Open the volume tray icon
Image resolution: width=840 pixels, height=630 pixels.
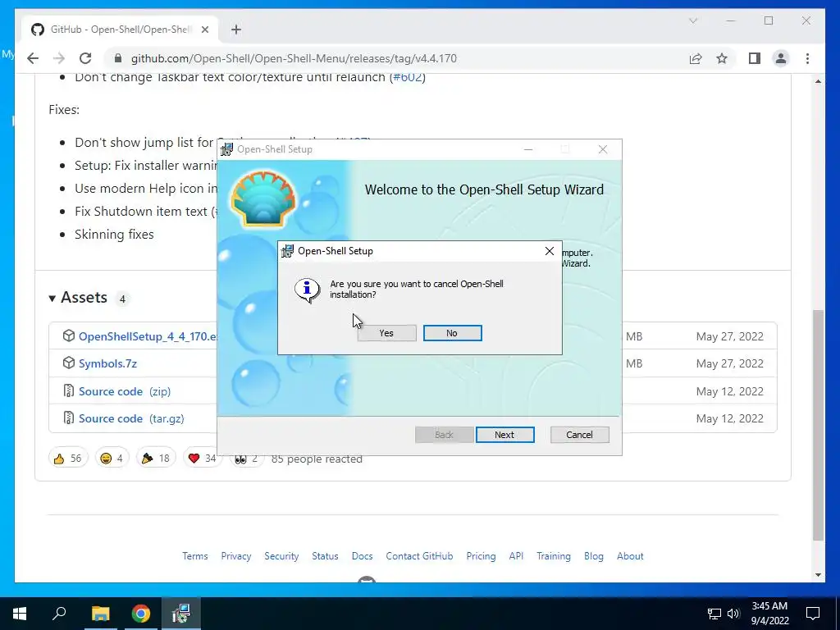click(733, 614)
